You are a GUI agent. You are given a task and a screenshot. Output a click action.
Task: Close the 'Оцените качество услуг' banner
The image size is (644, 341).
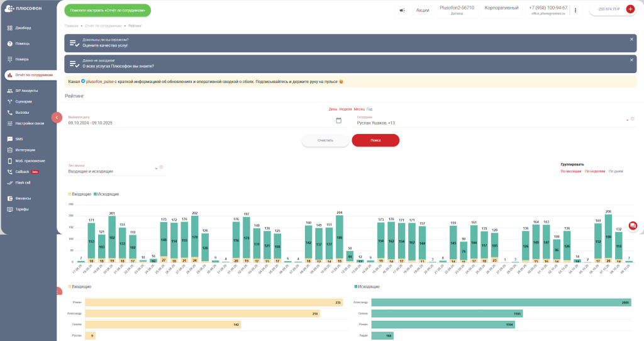tap(631, 39)
